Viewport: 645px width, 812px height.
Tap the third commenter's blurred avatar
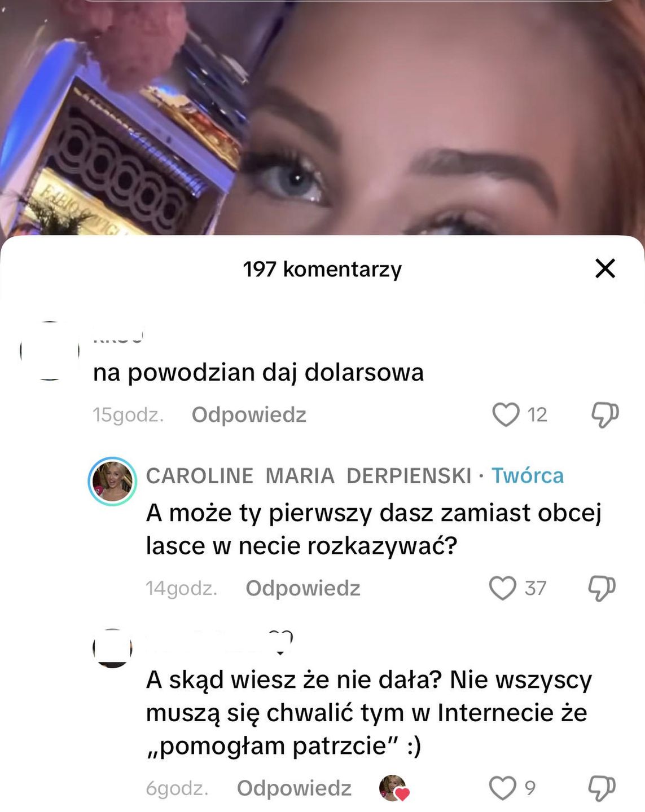coord(112,648)
